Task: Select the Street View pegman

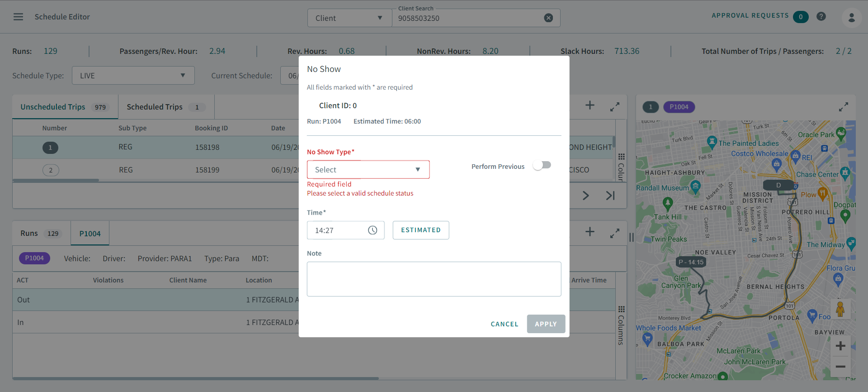Action: coord(840,309)
